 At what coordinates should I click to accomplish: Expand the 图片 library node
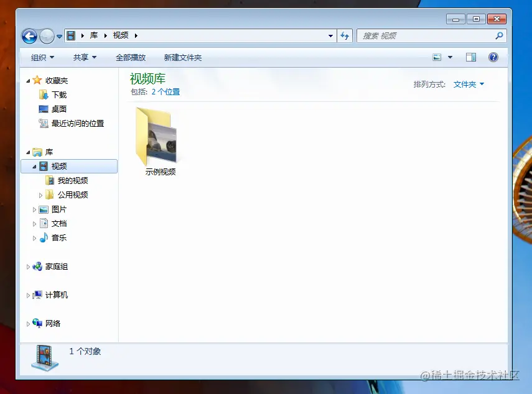pos(34,209)
